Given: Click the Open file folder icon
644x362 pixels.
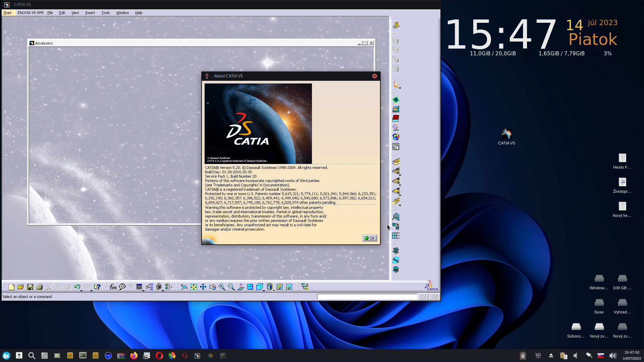Looking at the screenshot, I should [21, 287].
